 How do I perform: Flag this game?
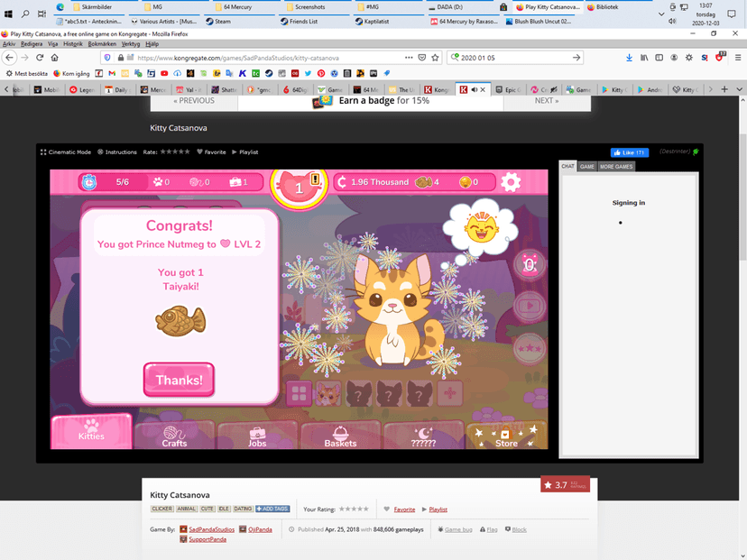492,529
